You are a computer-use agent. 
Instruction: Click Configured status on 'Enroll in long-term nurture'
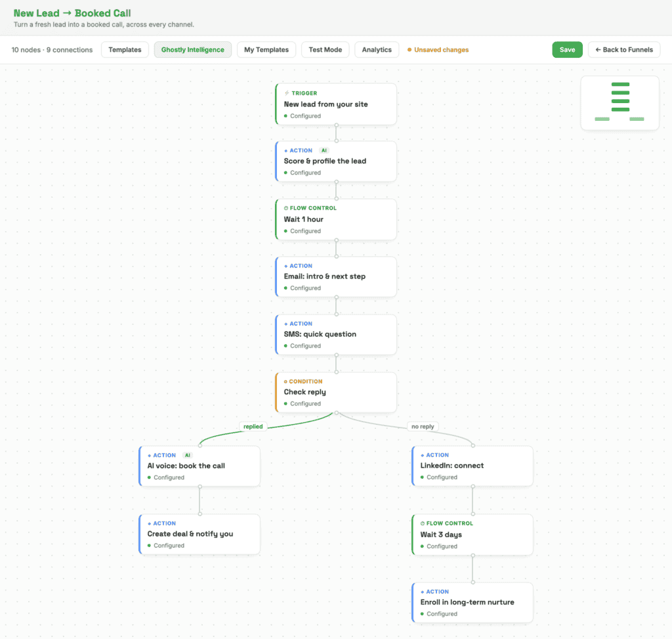pos(439,614)
